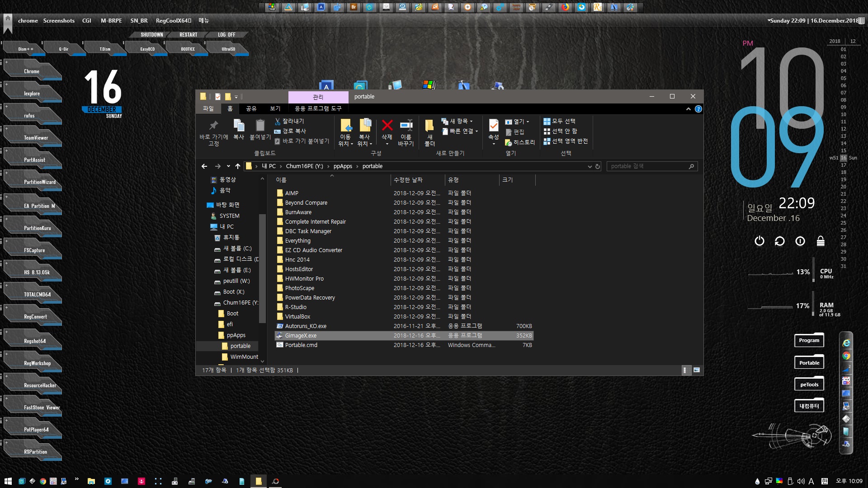Click the power icon on desktop widget
This screenshot has height=488, width=868.
coord(759,241)
